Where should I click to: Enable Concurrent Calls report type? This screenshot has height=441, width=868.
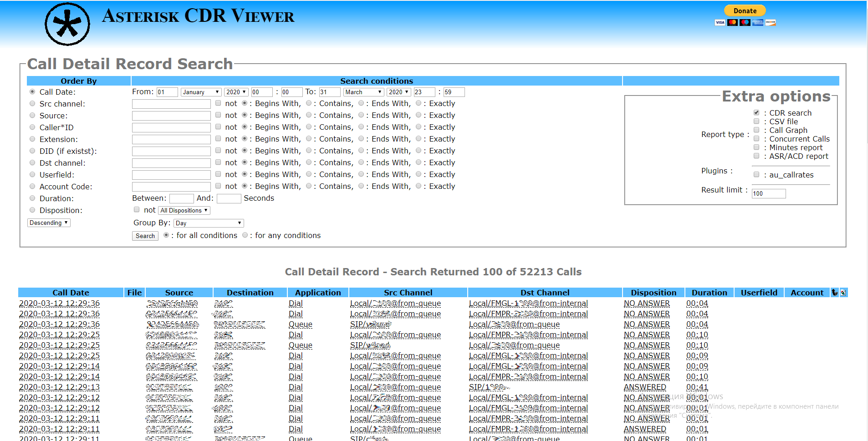coord(756,139)
